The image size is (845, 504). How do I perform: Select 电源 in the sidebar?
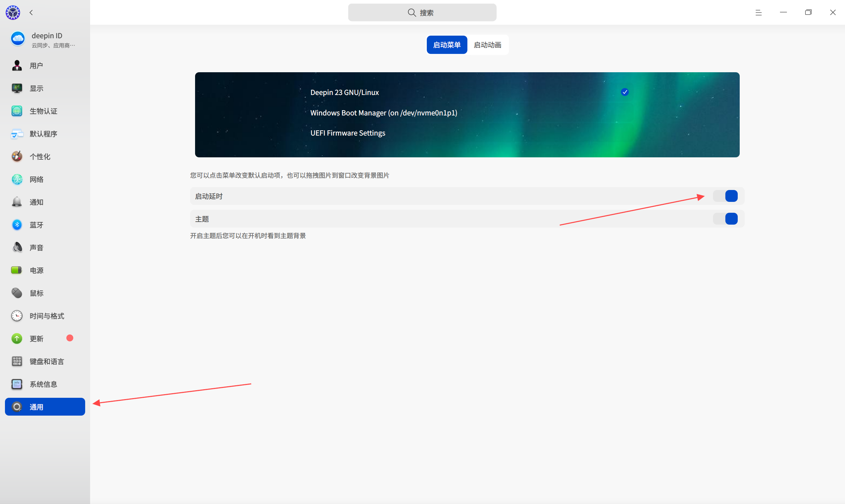(45, 270)
